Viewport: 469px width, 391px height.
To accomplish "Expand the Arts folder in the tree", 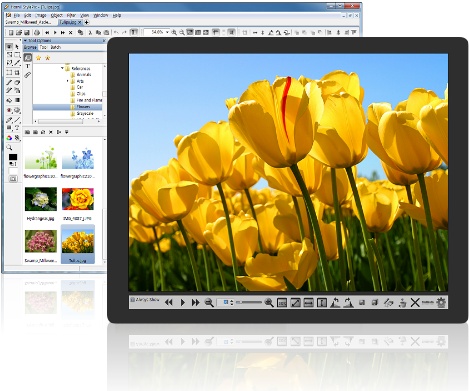I will 68,81.
